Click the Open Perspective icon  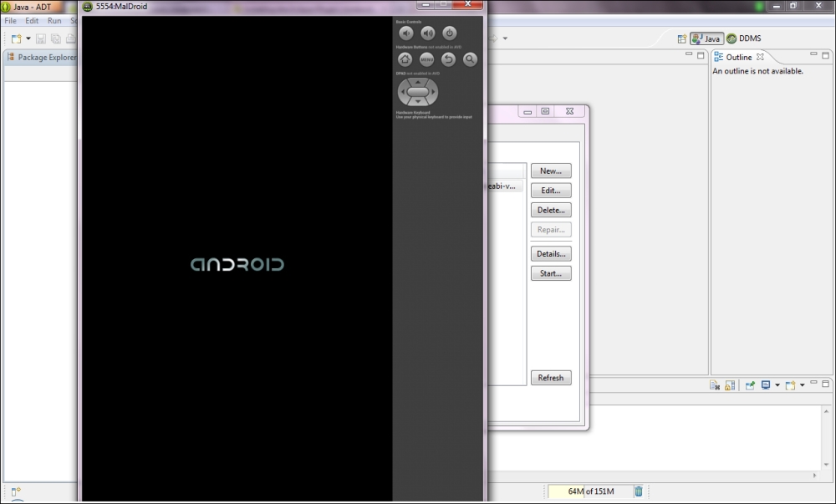click(x=682, y=38)
